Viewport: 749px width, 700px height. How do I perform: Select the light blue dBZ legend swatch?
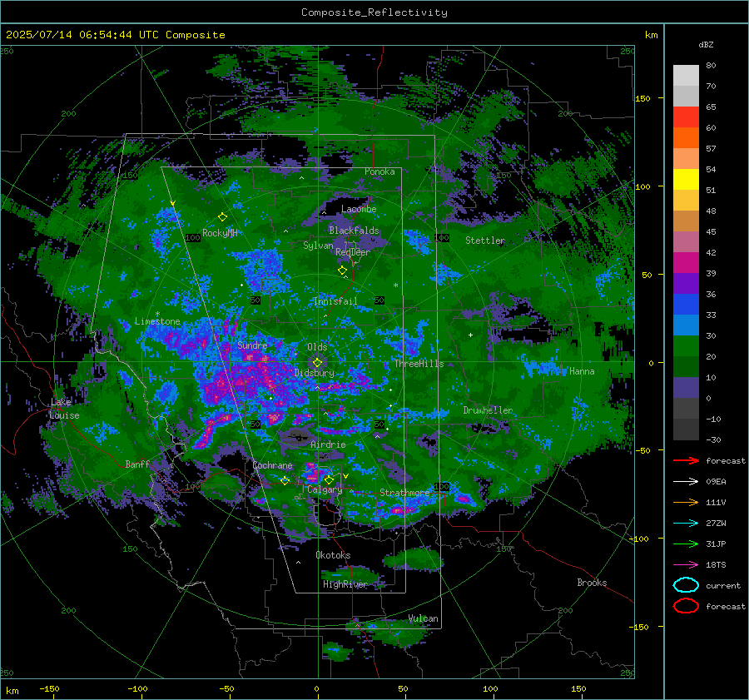(686, 325)
